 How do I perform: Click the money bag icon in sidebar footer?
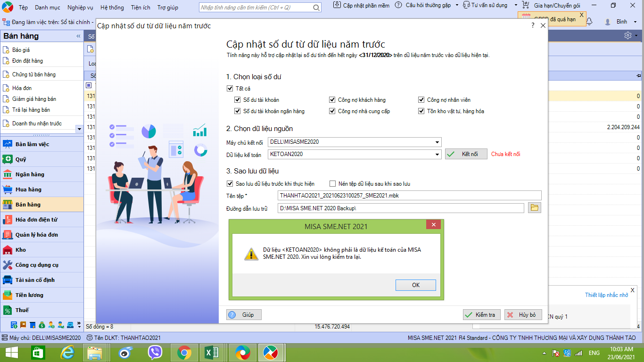(x=42, y=325)
